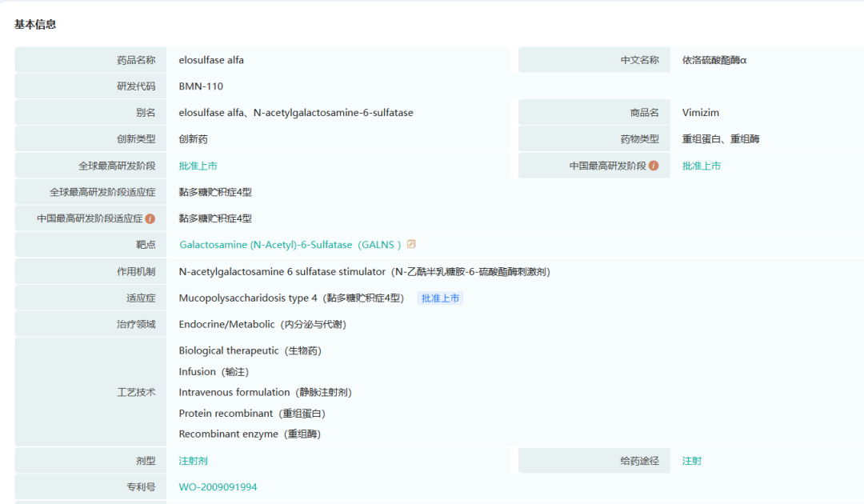Click alias text N-acetylgalactosamine-6-sulfatase

(x=334, y=112)
